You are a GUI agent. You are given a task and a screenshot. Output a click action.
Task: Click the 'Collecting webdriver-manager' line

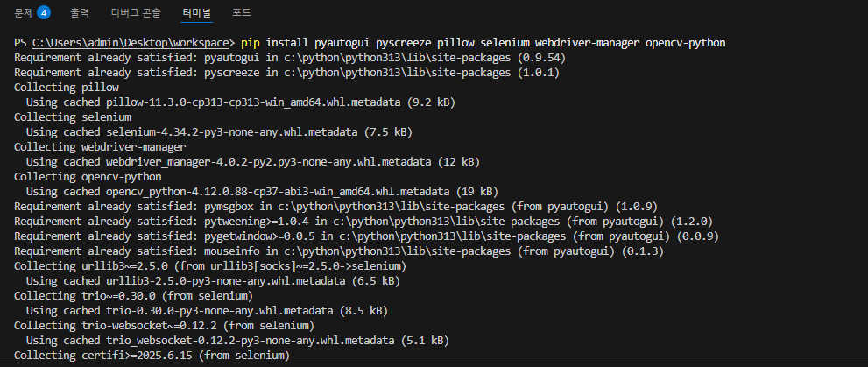pos(100,147)
